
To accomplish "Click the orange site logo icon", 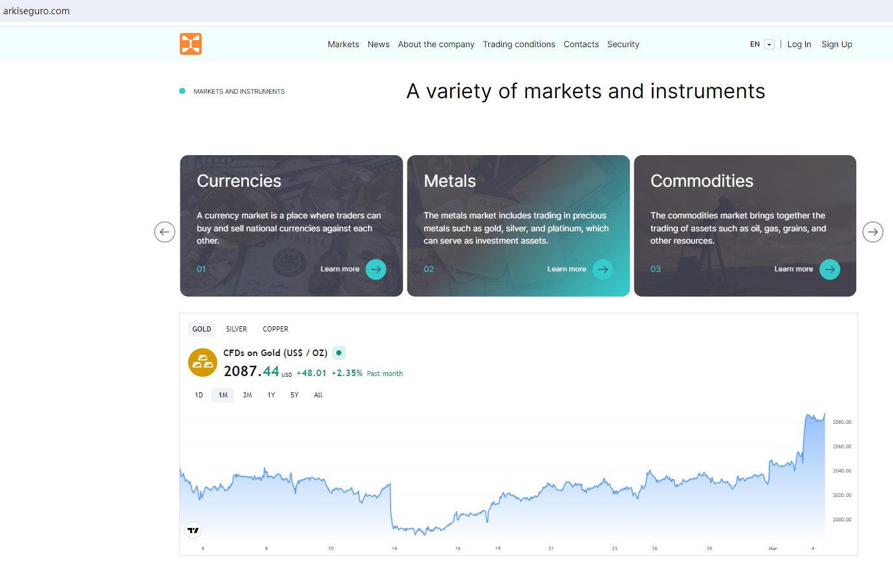I will point(191,44).
